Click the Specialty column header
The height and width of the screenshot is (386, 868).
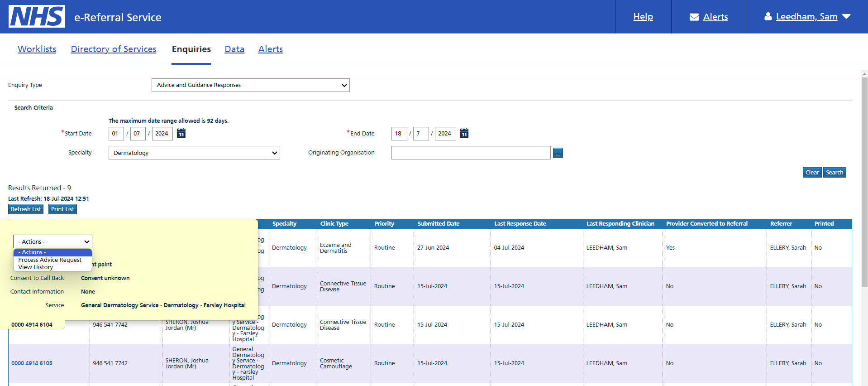[284, 224]
